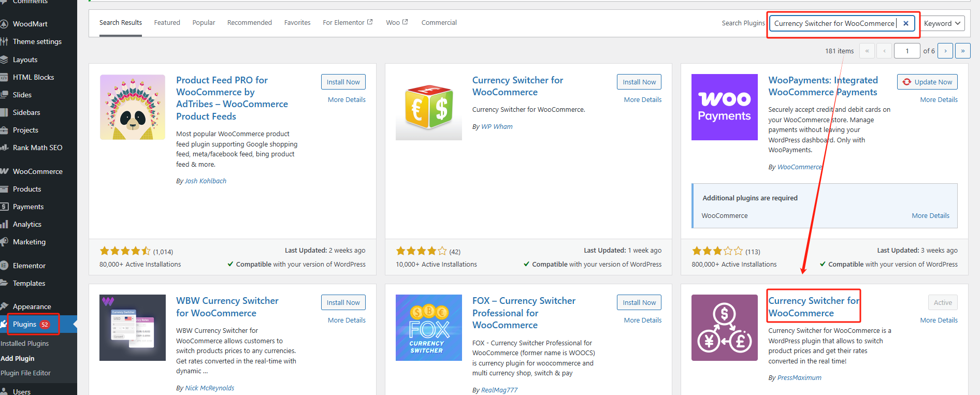980x395 pixels.
Task: Click PressMaximum currency switcher purple icon
Action: pos(725,328)
